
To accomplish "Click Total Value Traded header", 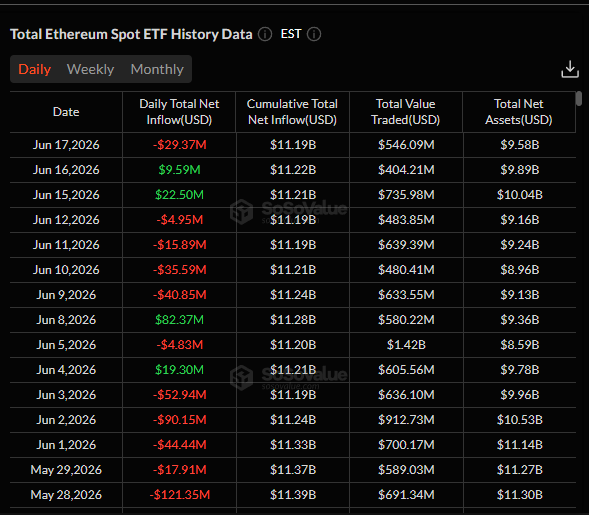I will [406, 112].
